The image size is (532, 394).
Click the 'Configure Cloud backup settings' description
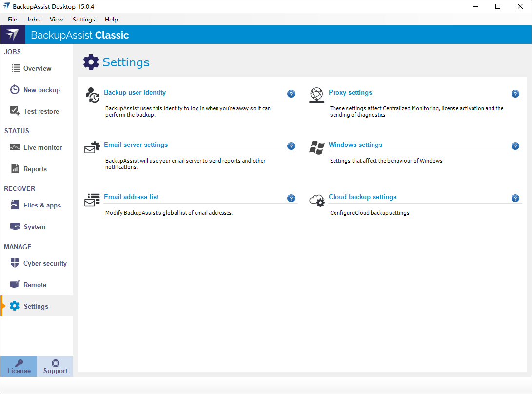(370, 213)
